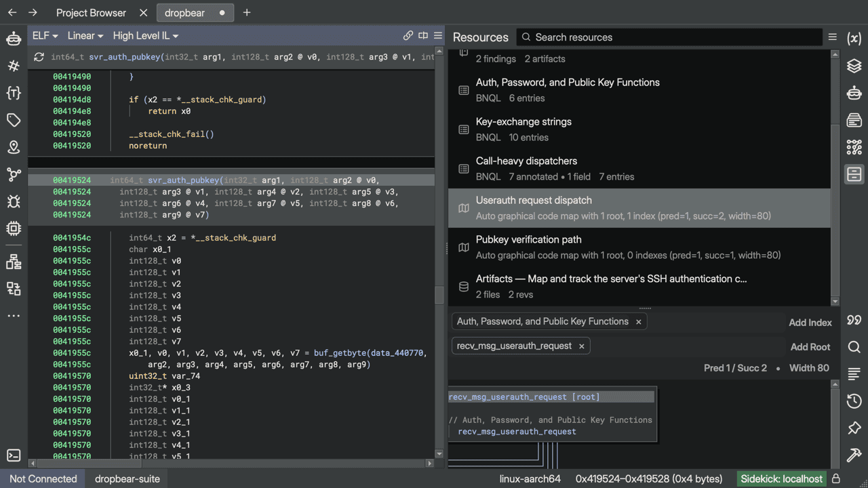Select the Artifacts SSH authentication entry
Screen dimensions: 868x488
click(639, 287)
